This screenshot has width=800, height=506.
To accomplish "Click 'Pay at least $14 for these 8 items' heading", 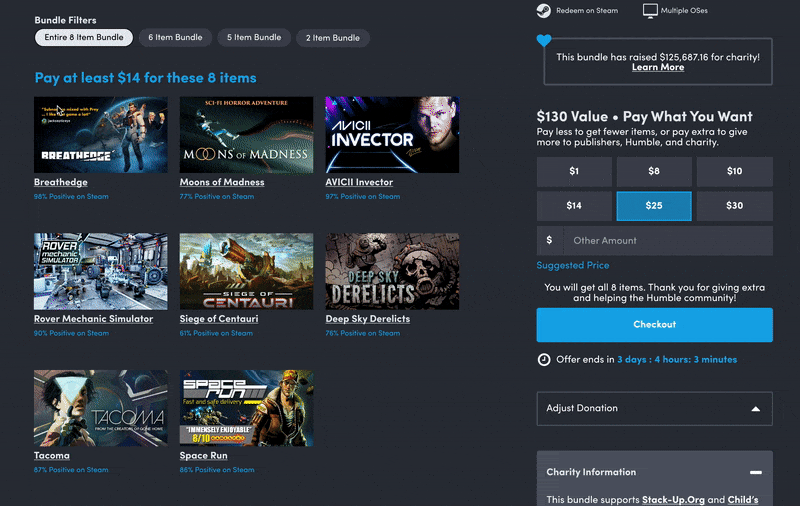I will coord(145,78).
